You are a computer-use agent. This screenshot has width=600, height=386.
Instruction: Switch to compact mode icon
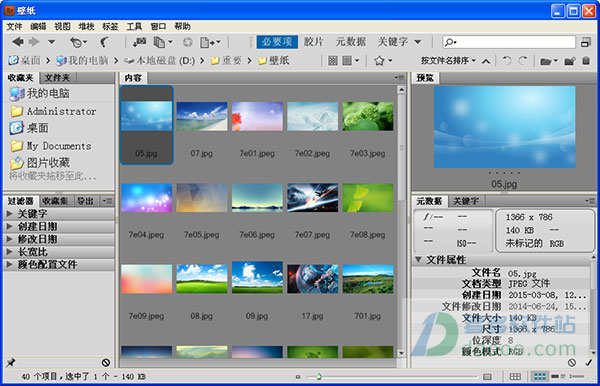[585, 42]
